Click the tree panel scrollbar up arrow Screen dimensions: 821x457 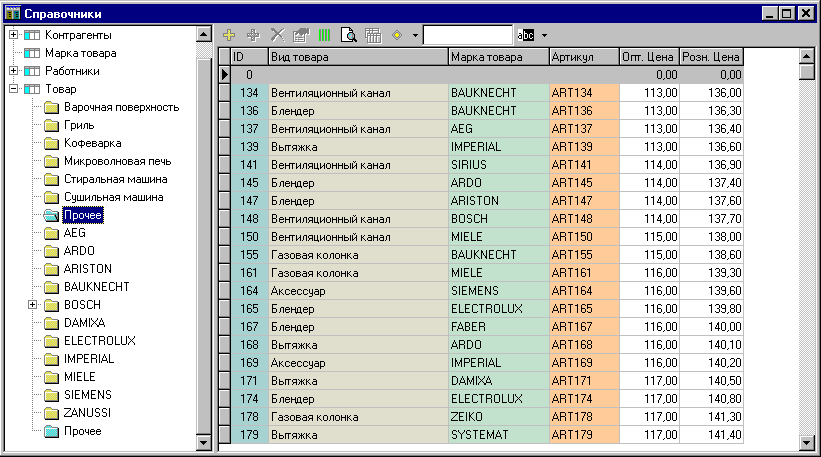(204, 35)
